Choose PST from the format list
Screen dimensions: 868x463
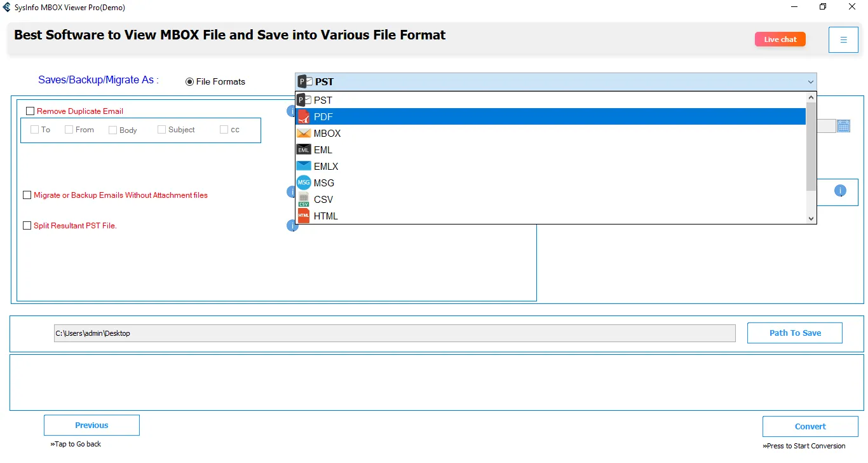[550, 100]
